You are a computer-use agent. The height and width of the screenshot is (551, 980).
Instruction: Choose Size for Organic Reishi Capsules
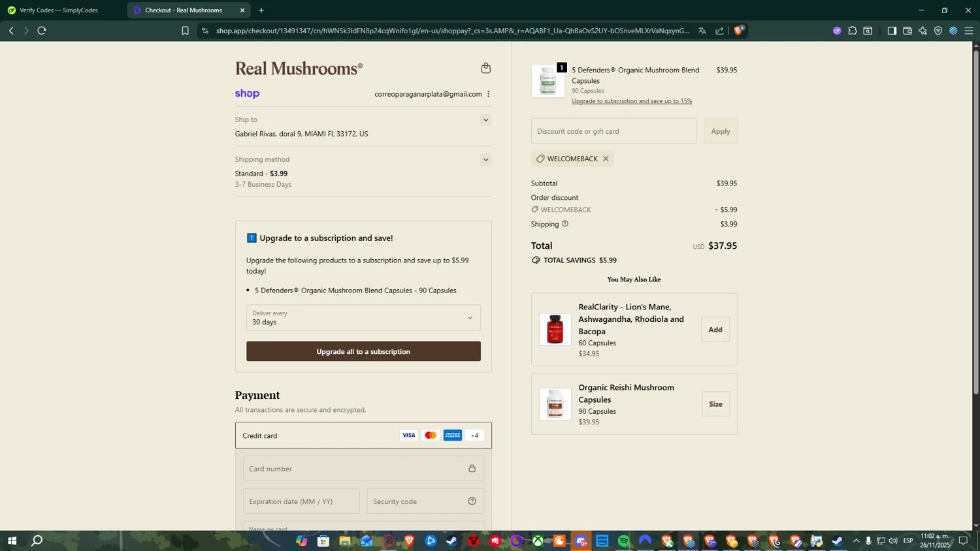pos(715,404)
